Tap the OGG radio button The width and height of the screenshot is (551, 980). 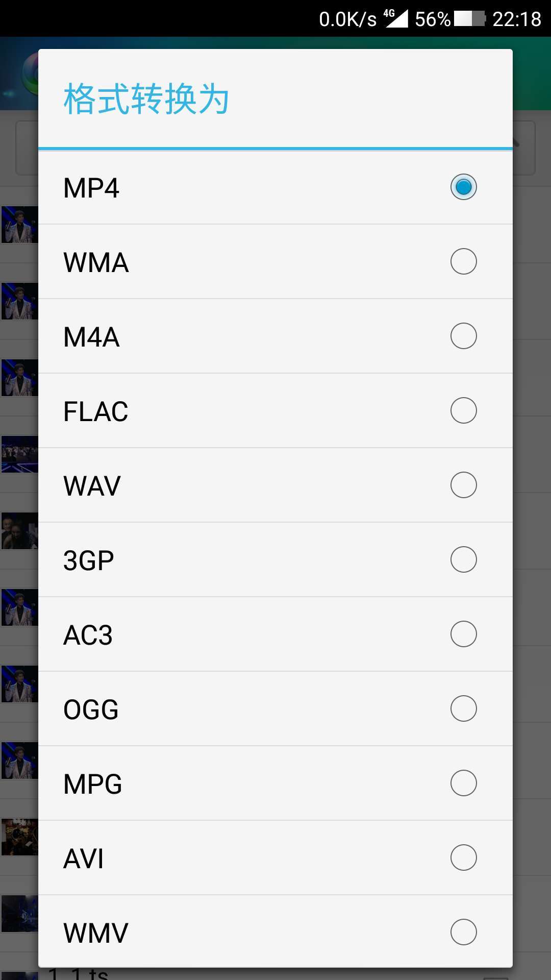click(463, 708)
